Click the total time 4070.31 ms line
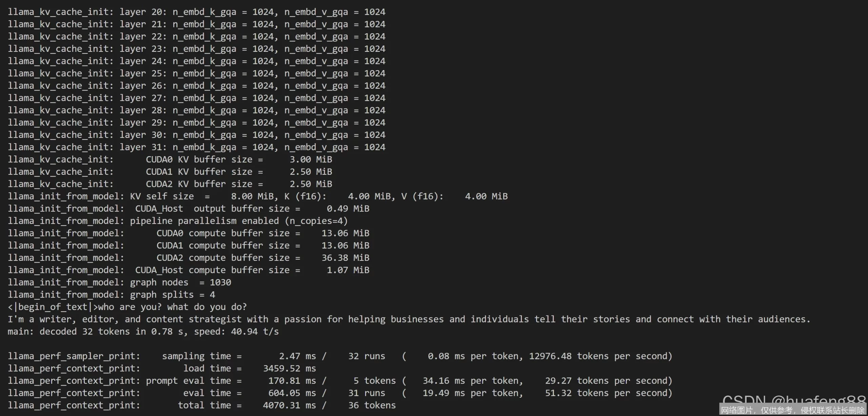The width and height of the screenshot is (868, 416). pos(202,405)
